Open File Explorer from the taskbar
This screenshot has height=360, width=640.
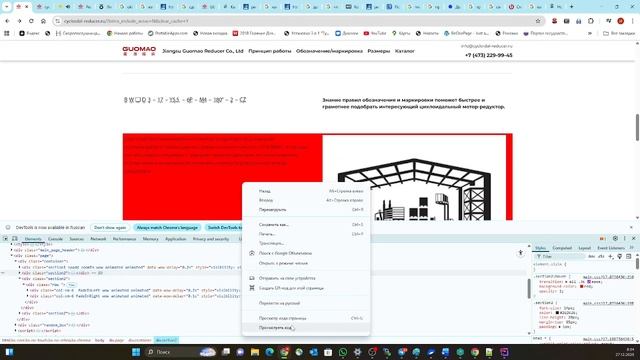(255, 352)
